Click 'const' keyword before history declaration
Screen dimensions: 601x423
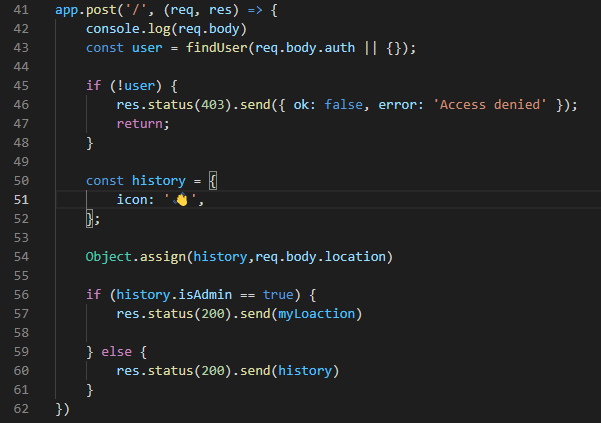(x=105, y=180)
